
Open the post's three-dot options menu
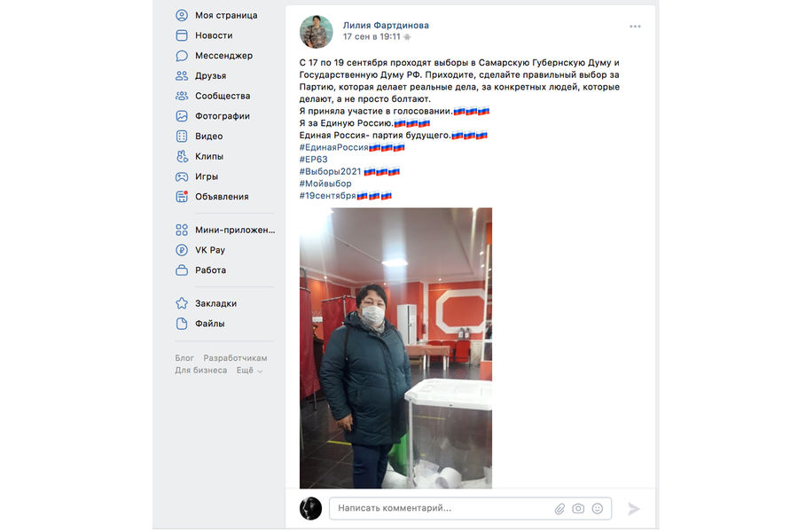pos(635,27)
